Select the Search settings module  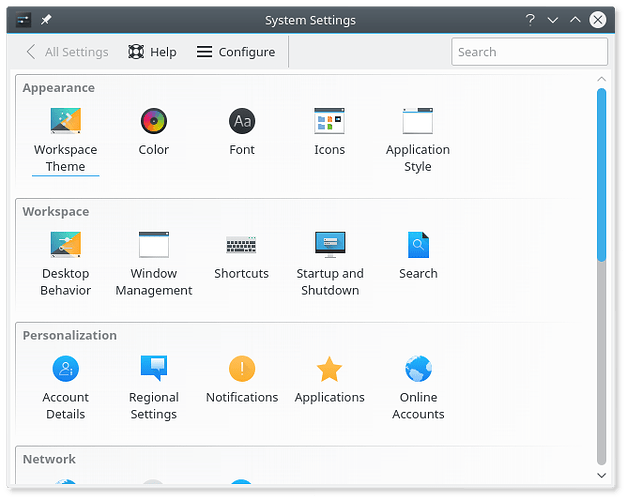click(417, 246)
